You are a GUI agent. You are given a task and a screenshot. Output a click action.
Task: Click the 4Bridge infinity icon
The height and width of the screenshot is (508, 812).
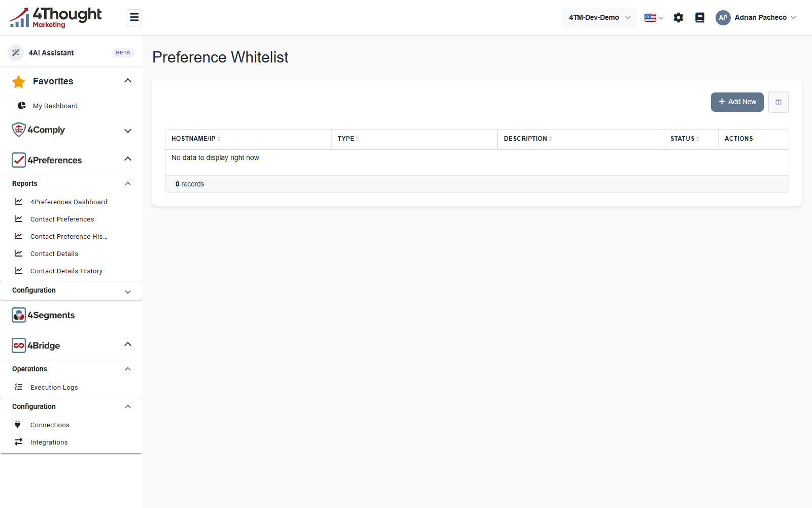19,345
